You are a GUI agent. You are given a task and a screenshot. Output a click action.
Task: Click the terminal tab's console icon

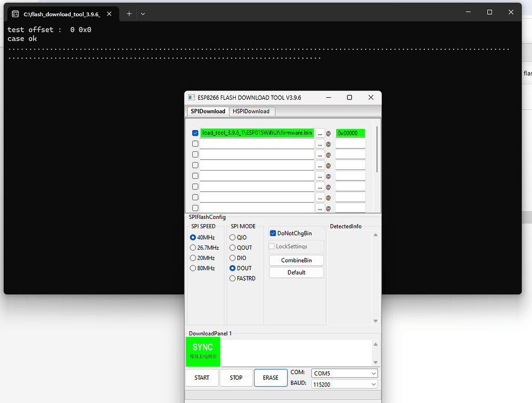(x=16, y=14)
